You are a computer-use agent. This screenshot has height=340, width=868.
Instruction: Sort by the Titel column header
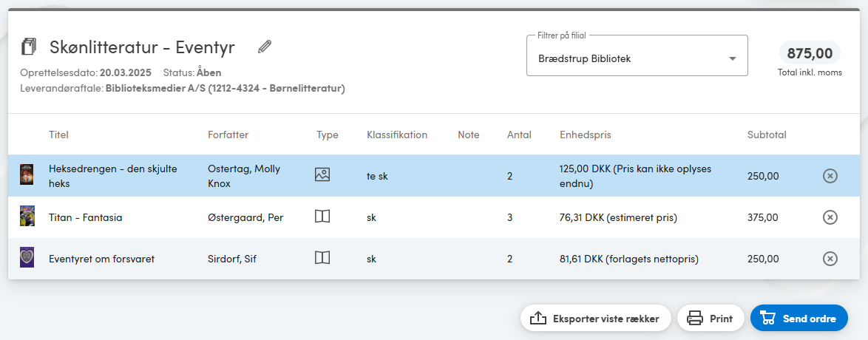coord(58,135)
